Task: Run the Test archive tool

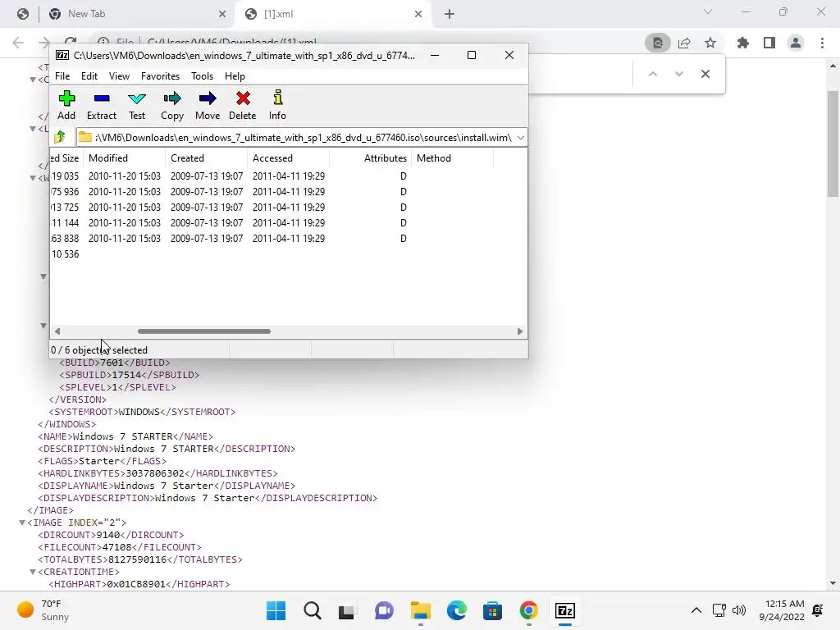Action: (x=137, y=105)
